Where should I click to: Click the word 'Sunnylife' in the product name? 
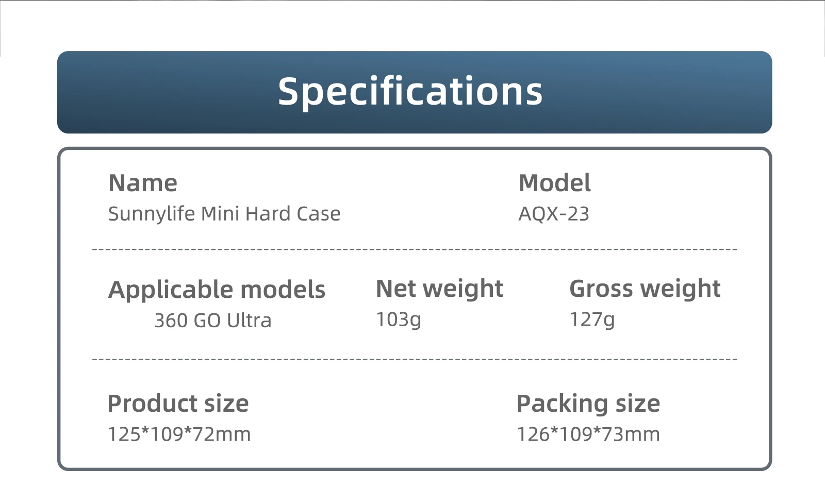(x=152, y=214)
